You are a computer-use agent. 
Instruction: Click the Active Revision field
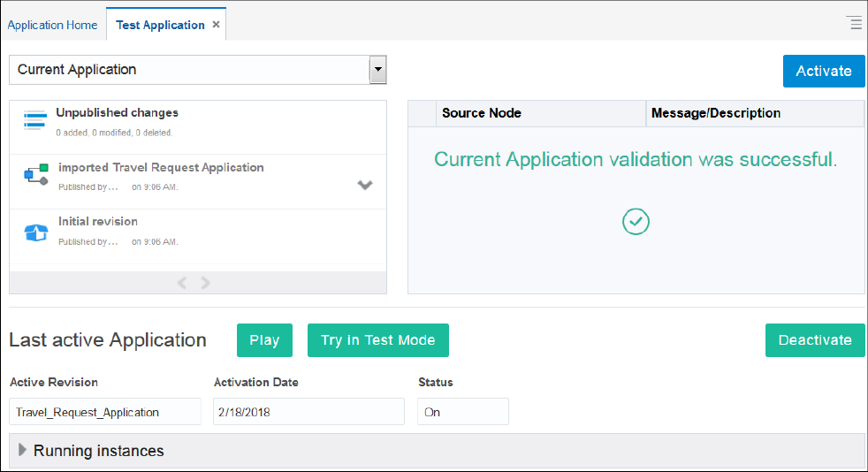(105, 412)
